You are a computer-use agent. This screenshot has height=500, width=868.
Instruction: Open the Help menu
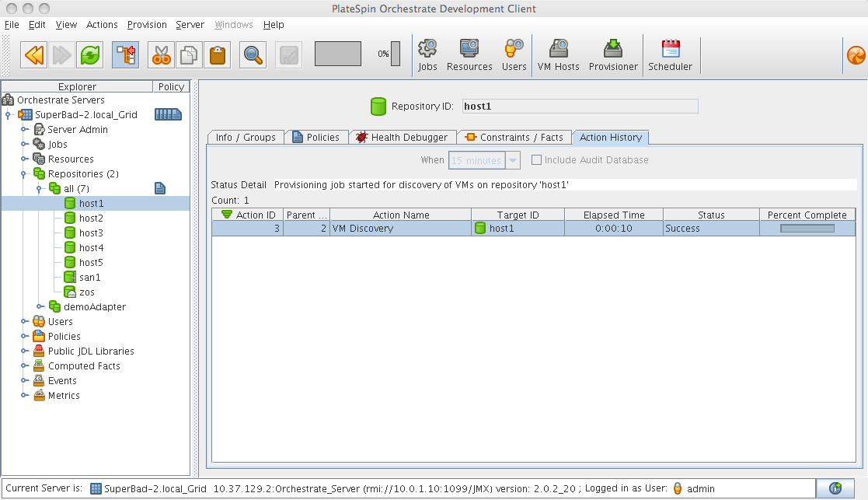[x=274, y=25]
